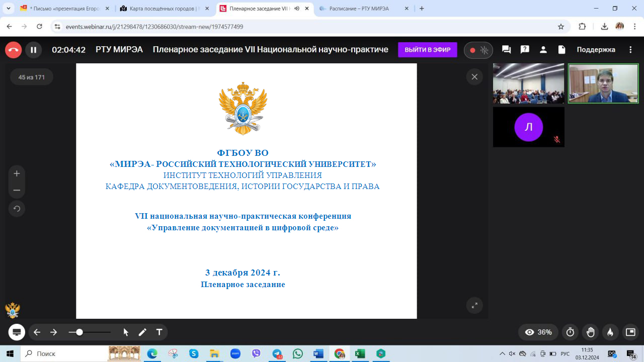This screenshot has width=644, height=362.
Task: Reset slide zoom with the circular arrow
Action: (17, 208)
